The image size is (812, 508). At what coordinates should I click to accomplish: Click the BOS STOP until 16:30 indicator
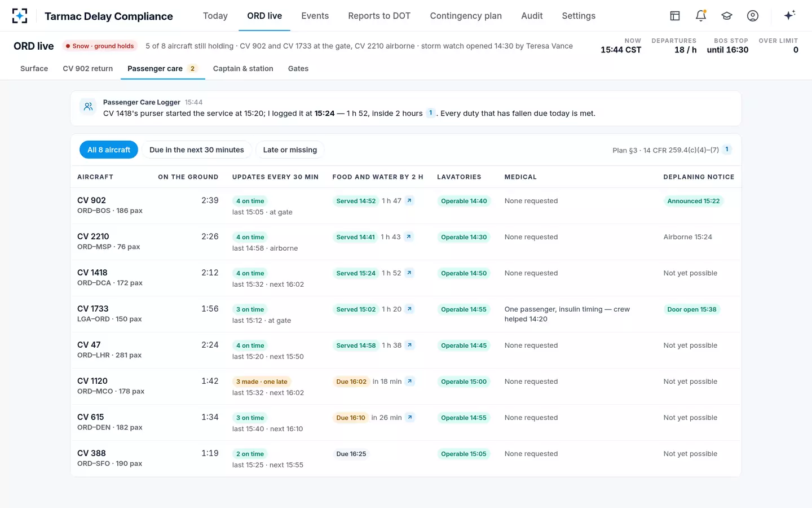click(x=727, y=46)
